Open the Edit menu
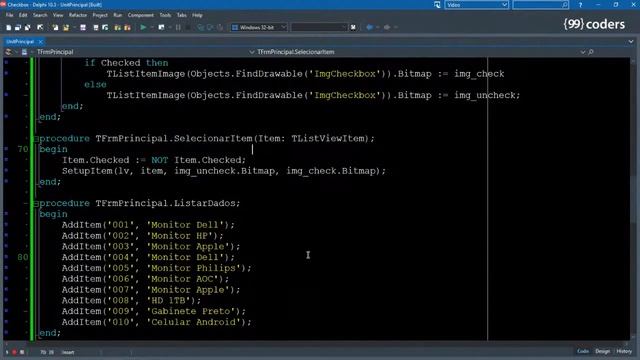Screen dimensions: 640x360 tap(23, 15)
